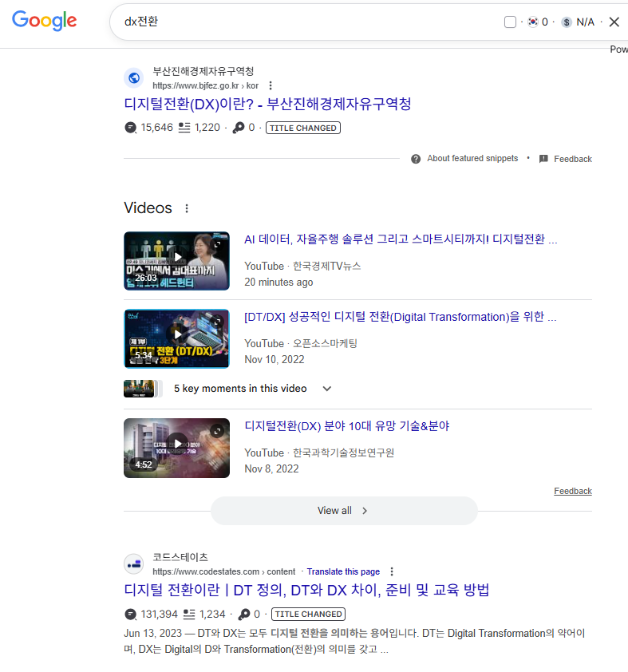Click View all videos button
The image size is (628, 672).
click(x=343, y=511)
